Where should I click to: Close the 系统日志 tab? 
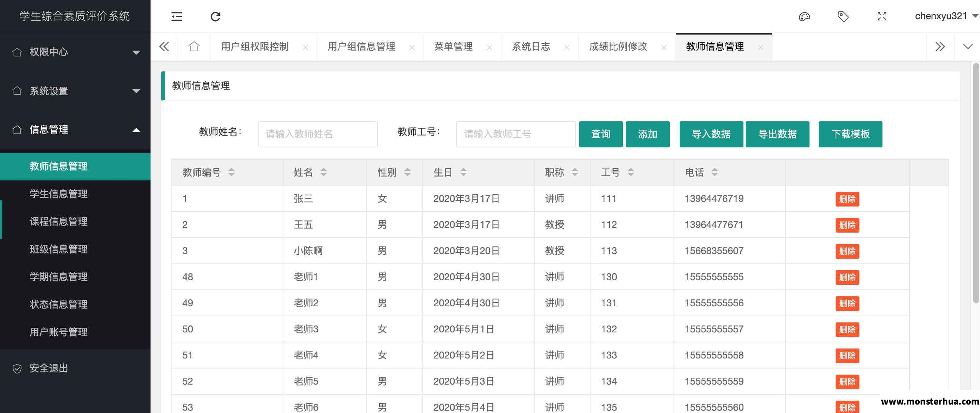567,48
